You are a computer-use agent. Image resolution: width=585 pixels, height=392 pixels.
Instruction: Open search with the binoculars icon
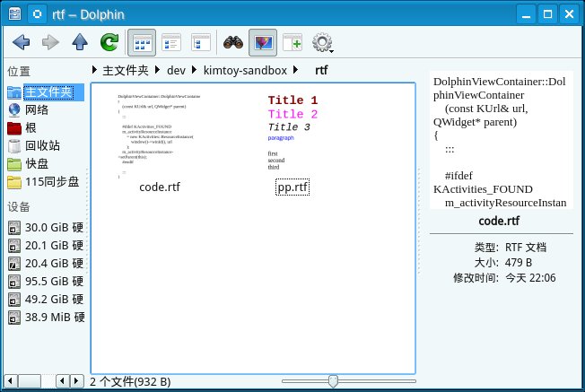233,42
